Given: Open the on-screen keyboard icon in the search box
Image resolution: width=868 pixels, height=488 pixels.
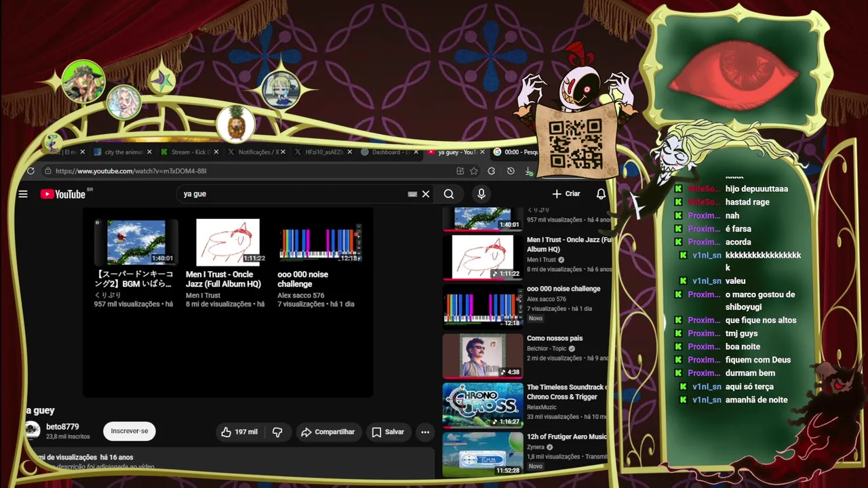Looking at the screenshot, I should click(412, 194).
